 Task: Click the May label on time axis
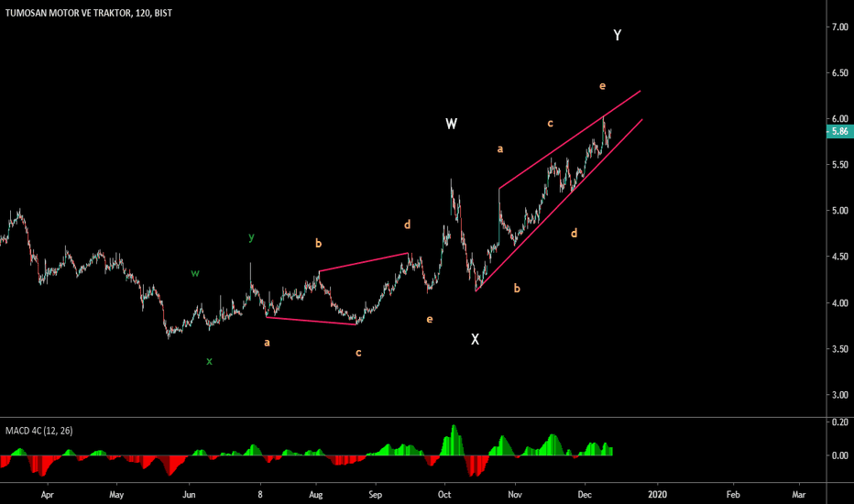pos(116,495)
